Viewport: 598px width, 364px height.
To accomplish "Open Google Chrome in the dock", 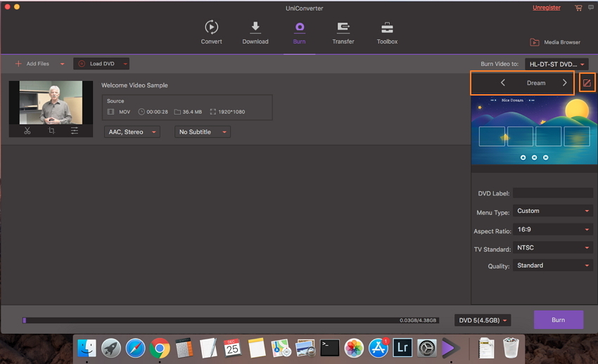I will (x=160, y=348).
